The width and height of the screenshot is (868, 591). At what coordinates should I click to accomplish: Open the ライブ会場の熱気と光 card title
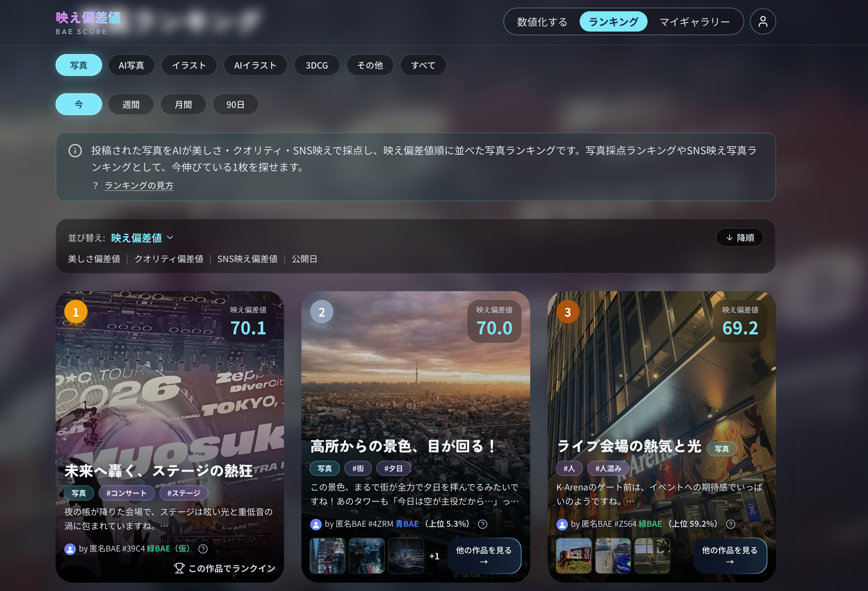[629, 447]
